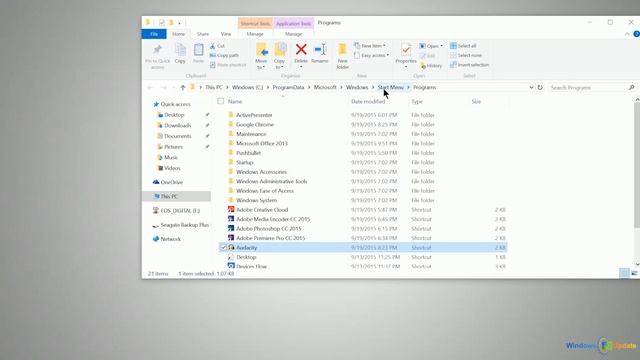
Task: Switch to the Home ribbon tab
Action: pyautogui.click(x=178, y=34)
